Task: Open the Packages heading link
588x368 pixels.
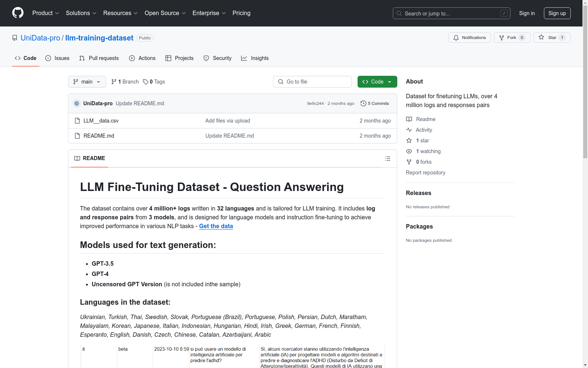Action: [x=419, y=226]
